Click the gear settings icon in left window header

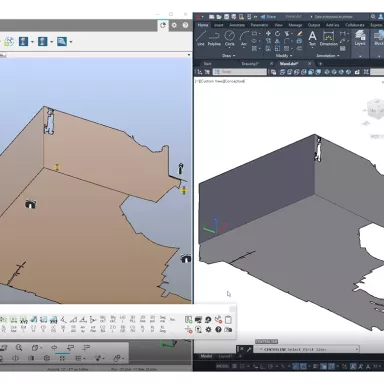pyautogui.click(x=174, y=25)
